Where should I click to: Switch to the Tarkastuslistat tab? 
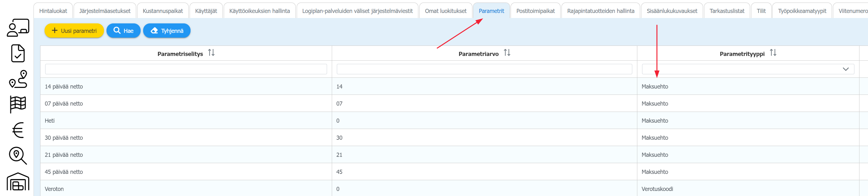[x=727, y=11]
